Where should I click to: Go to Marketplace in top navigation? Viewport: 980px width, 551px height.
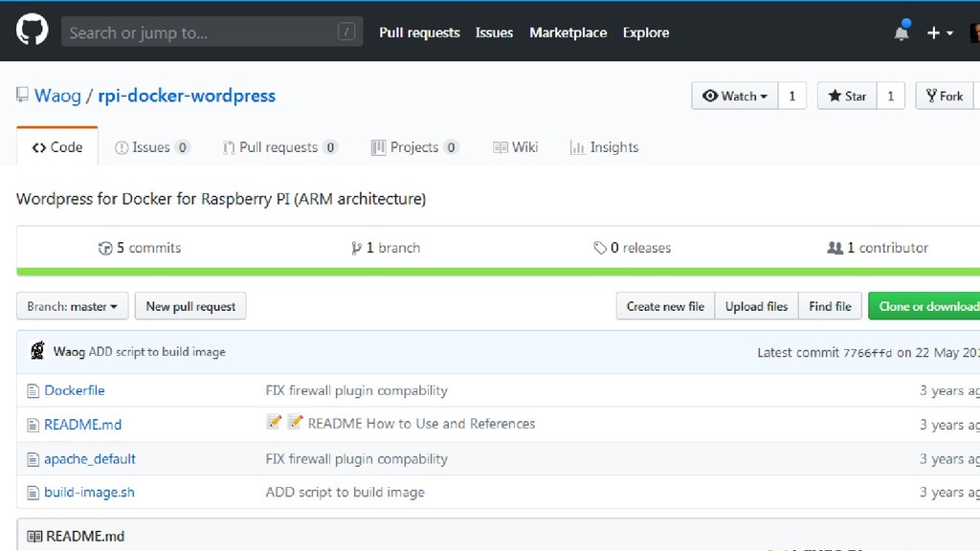568,33
